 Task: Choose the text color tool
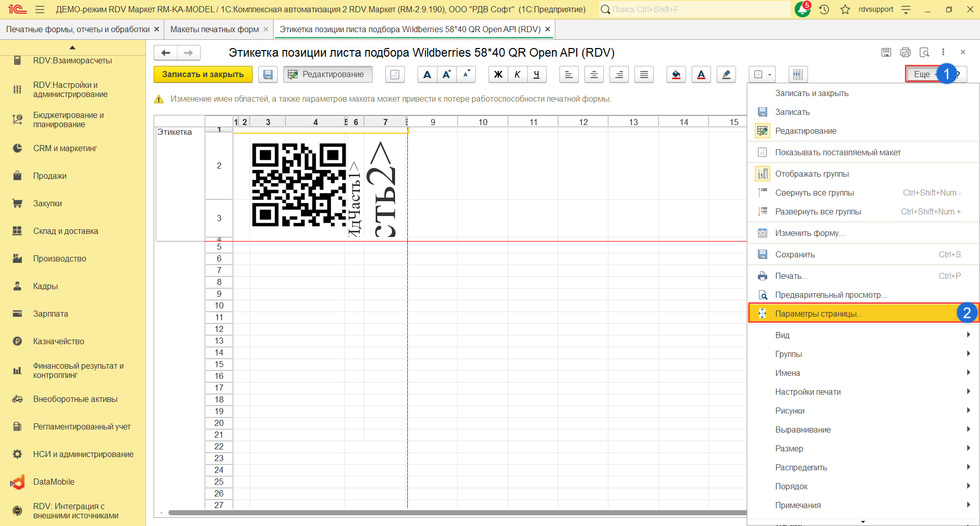pyautogui.click(x=701, y=75)
